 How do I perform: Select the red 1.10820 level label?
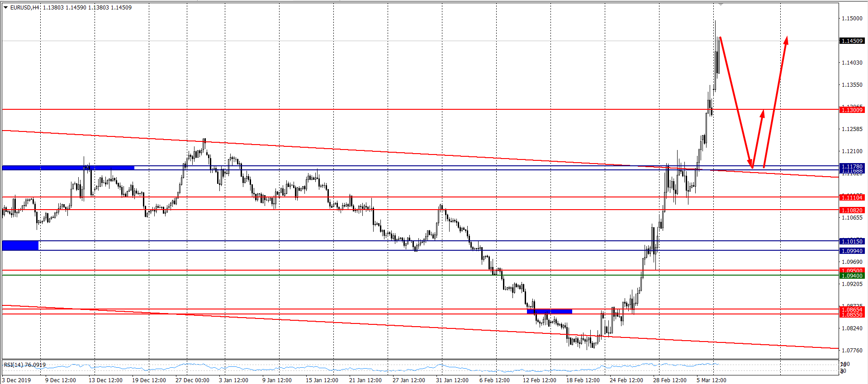click(x=852, y=211)
